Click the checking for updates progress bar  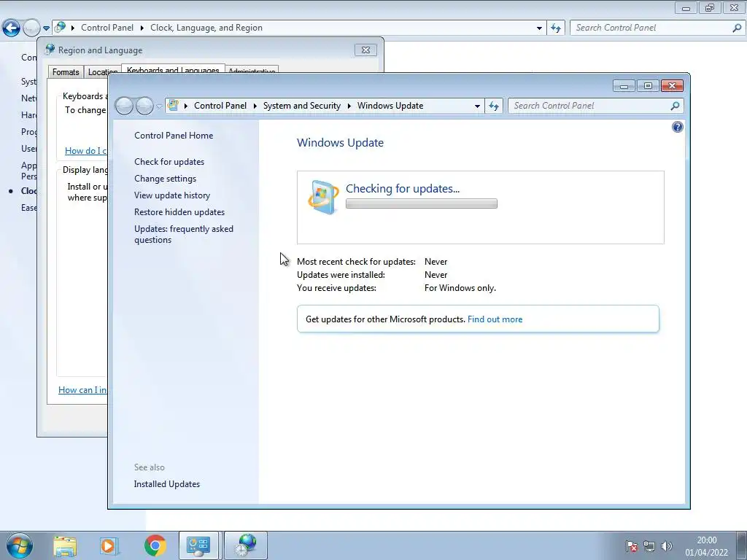coord(421,204)
